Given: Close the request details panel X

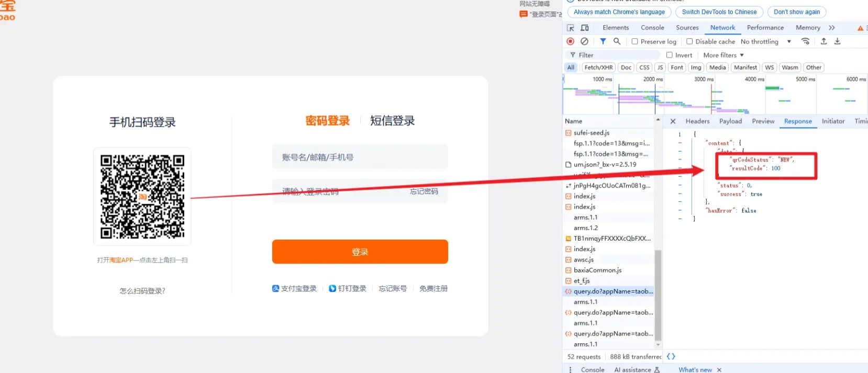Looking at the screenshot, I should pyautogui.click(x=673, y=121).
